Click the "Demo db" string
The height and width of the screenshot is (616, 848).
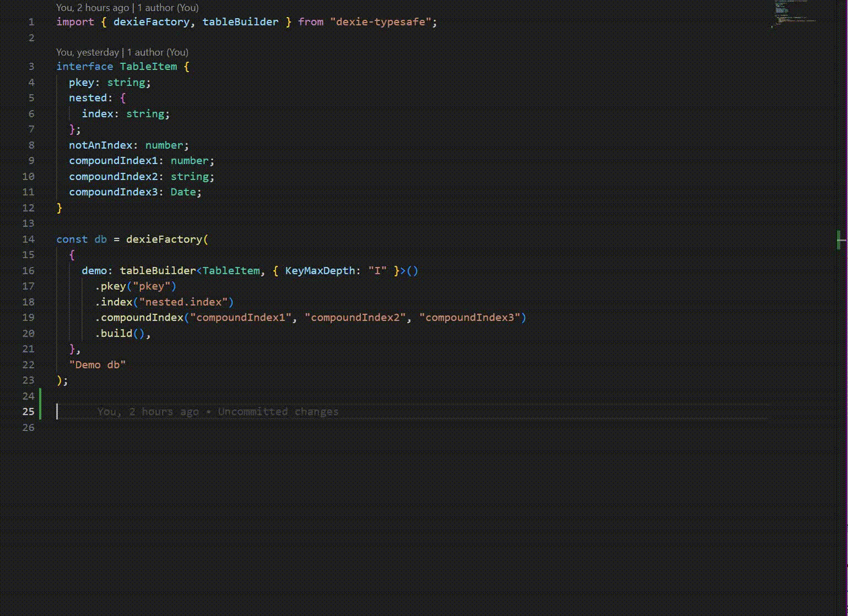(98, 365)
